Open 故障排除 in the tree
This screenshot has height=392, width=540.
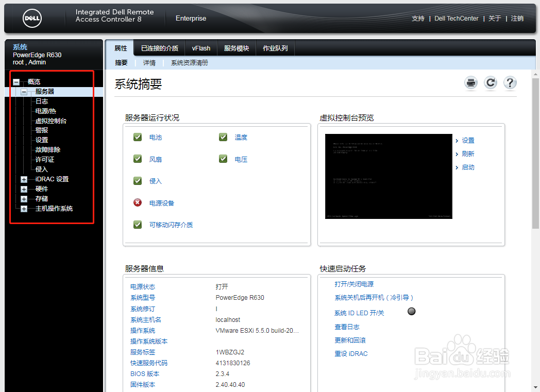point(48,150)
